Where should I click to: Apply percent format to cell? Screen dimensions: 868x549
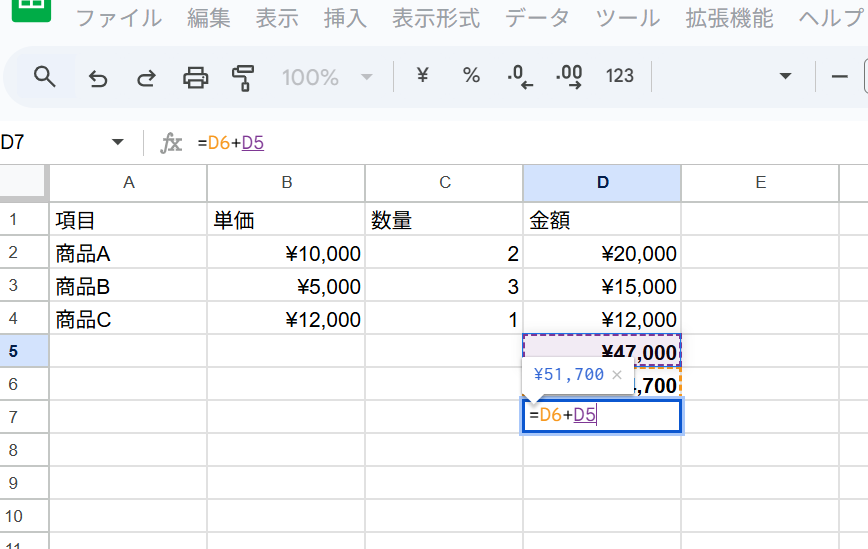click(470, 76)
